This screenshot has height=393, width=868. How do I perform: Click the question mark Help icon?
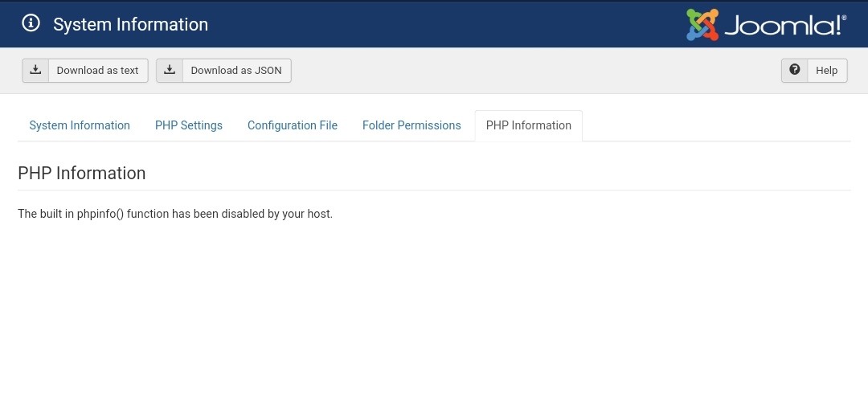(x=795, y=70)
